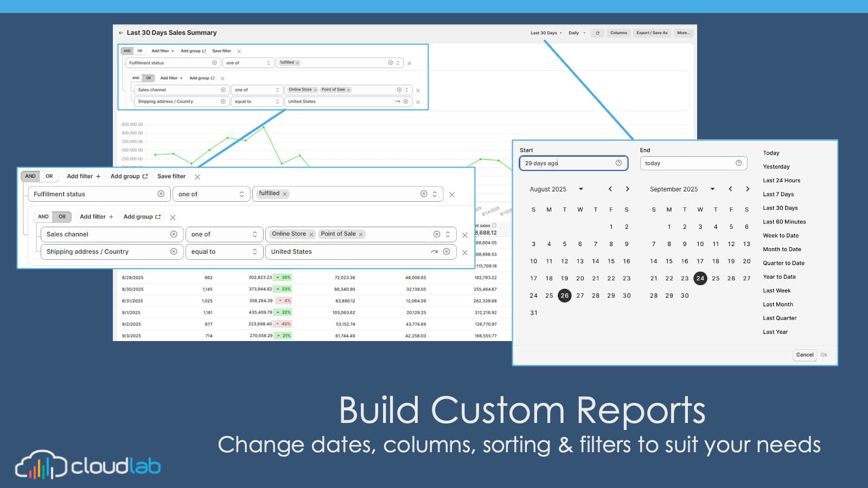Select OR in the floating filter panel
Image resolution: width=868 pixels, height=488 pixels.
[49, 176]
